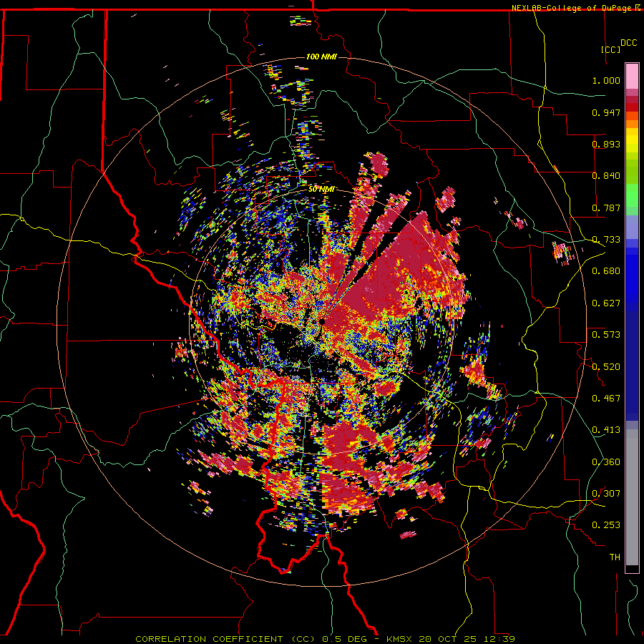This screenshot has width=644, height=644.
Task: Click the TH label at the legend bottom
Action: (x=615, y=557)
